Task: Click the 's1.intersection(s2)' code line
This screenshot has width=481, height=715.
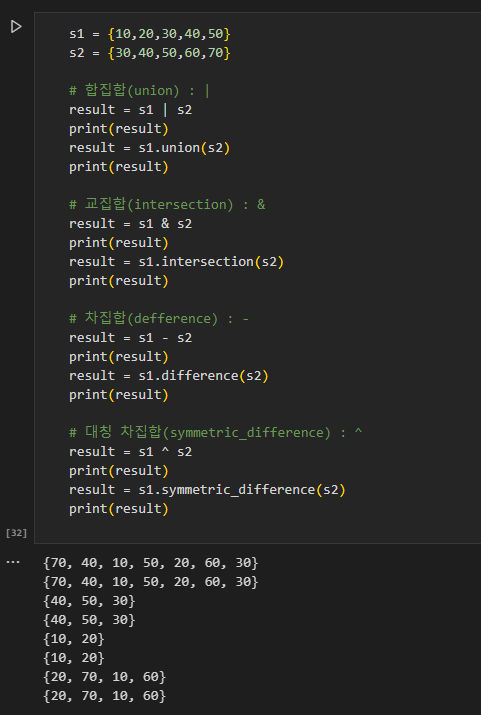Action: click(x=176, y=262)
